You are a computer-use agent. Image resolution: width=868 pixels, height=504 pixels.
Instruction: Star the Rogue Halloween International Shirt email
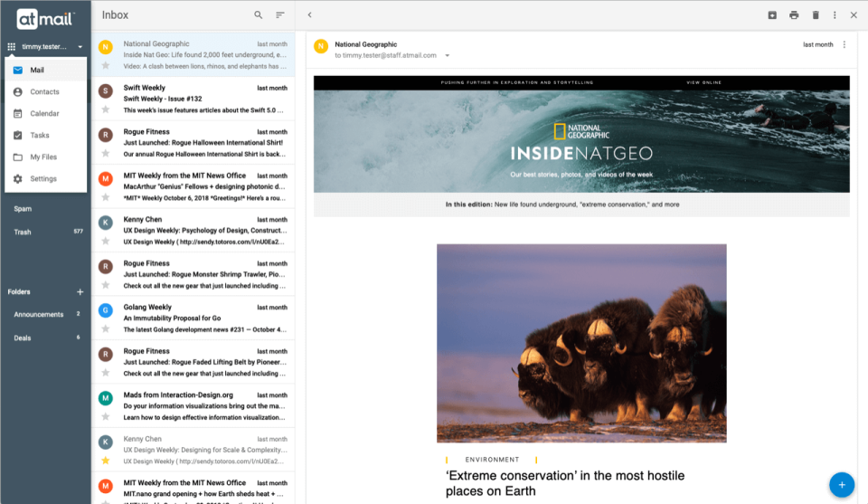pyautogui.click(x=105, y=154)
